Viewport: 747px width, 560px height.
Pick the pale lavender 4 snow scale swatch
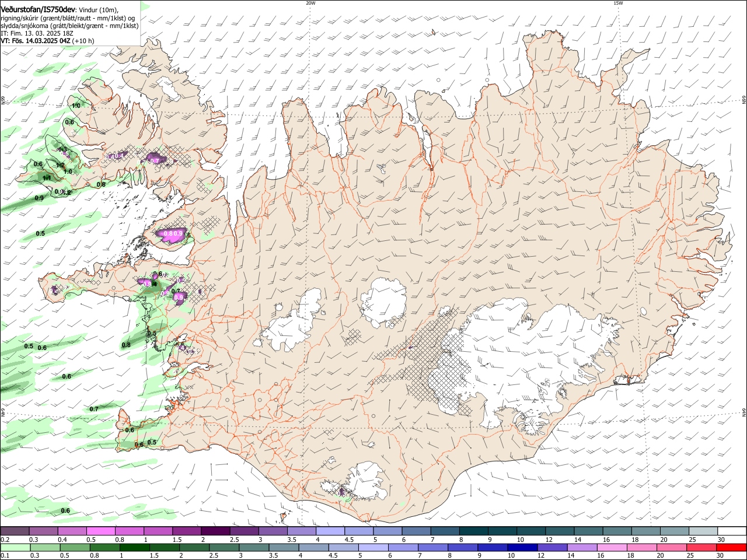point(330,531)
